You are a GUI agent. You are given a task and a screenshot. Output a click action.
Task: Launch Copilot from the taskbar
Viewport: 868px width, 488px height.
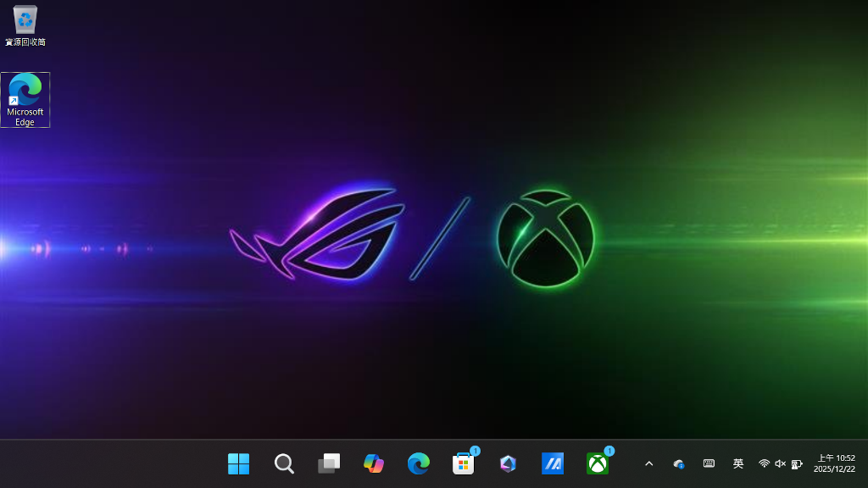click(x=374, y=463)
